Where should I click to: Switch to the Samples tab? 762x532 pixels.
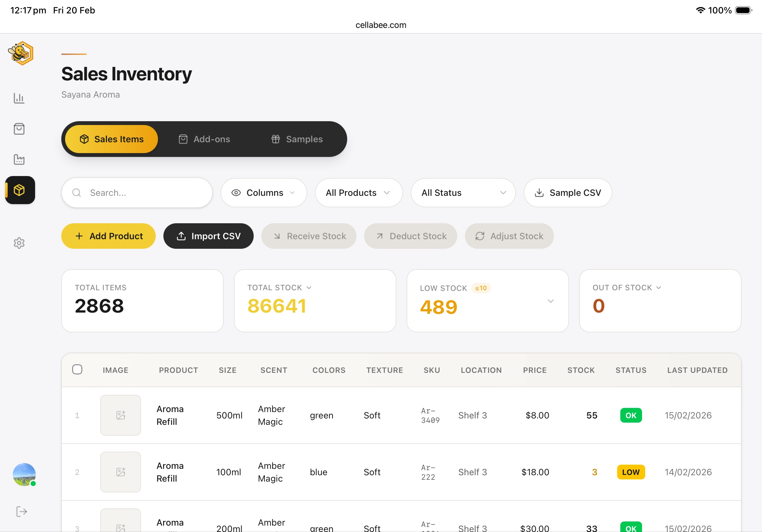click(x=297, y=139)
